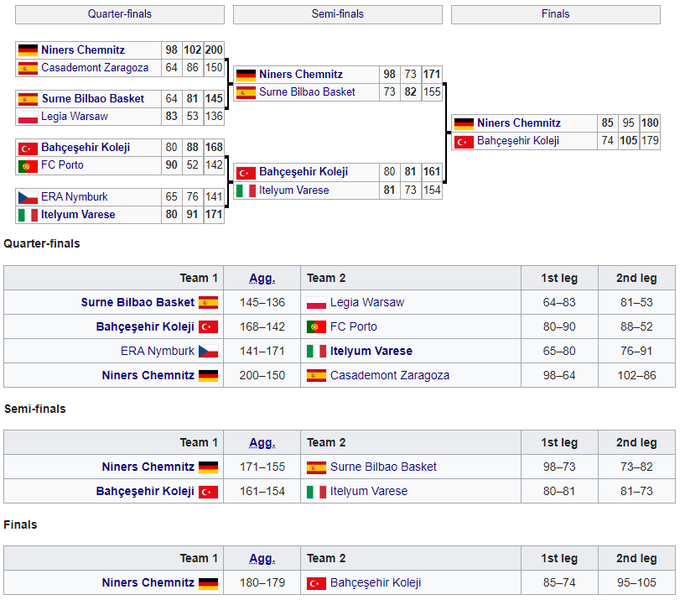Select the Italy flag in the Semi-finals table
This screenshot has width=680, height=600.
pos(316,491)
